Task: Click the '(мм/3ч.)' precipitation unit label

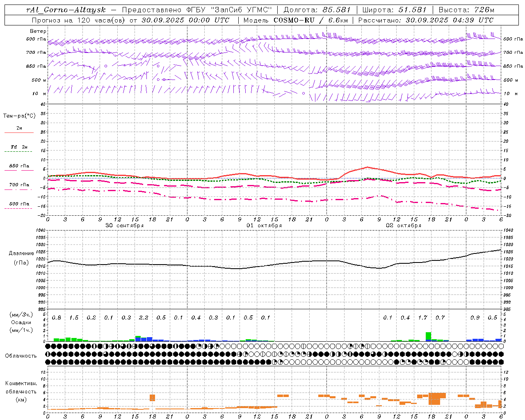Action: click(21, 315)
